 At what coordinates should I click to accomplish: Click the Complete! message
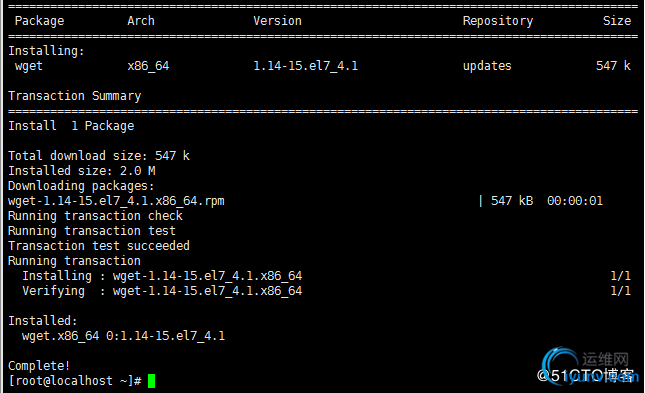click(39, 365)
